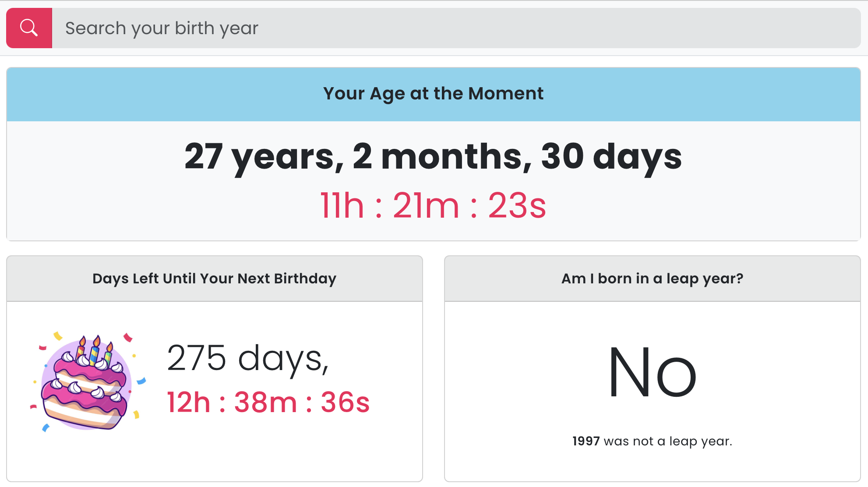Click 'Days Left Until Your Next Birthday' header
The width and height of the screenshot is (868, 487).
[215, 279]
